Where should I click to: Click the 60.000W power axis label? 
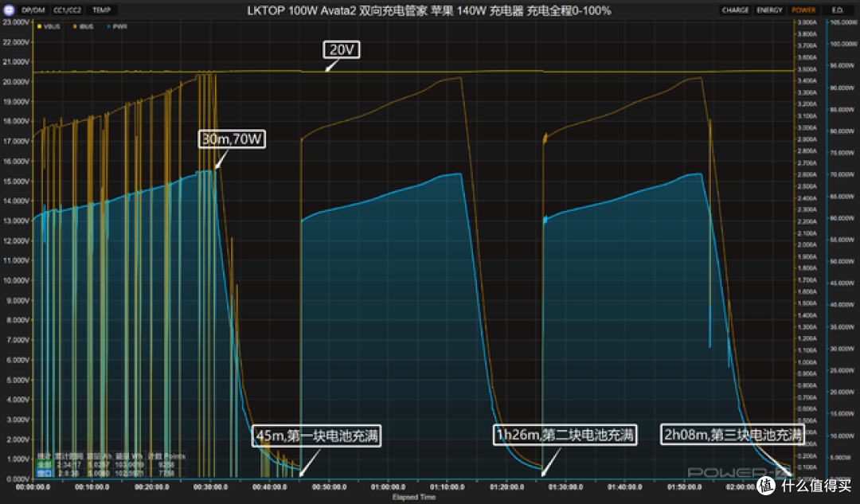click(x=842, y=218)
